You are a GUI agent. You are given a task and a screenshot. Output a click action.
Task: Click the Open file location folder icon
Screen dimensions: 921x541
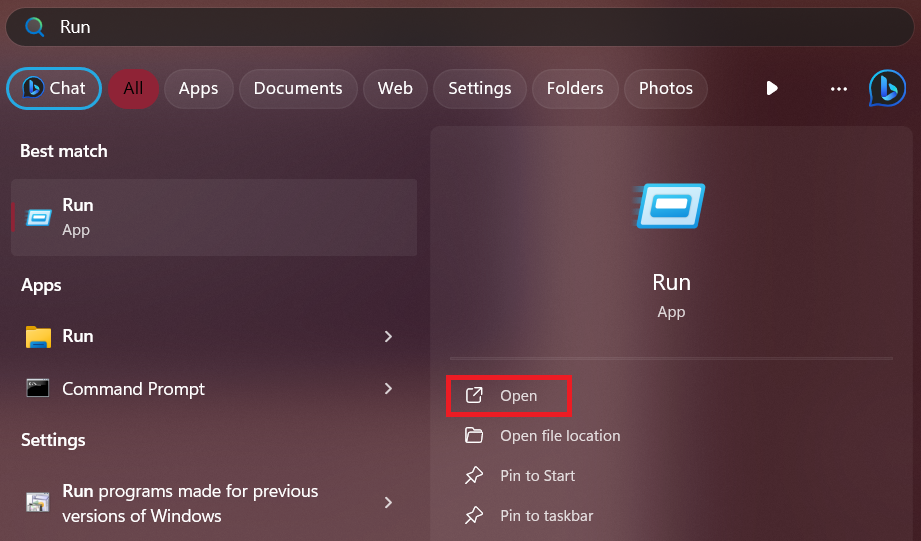click(x=474, y=436)
